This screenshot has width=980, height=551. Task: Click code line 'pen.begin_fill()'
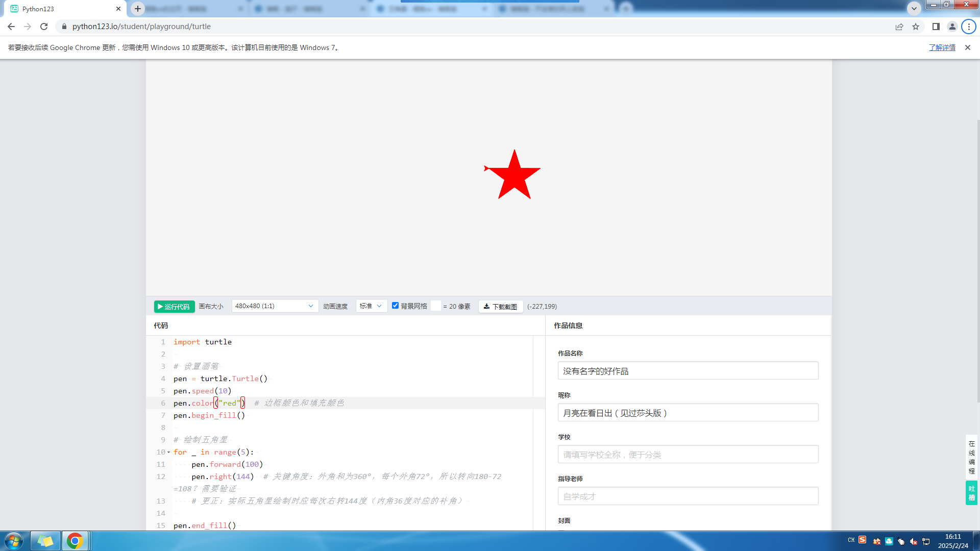click(209, 415)
